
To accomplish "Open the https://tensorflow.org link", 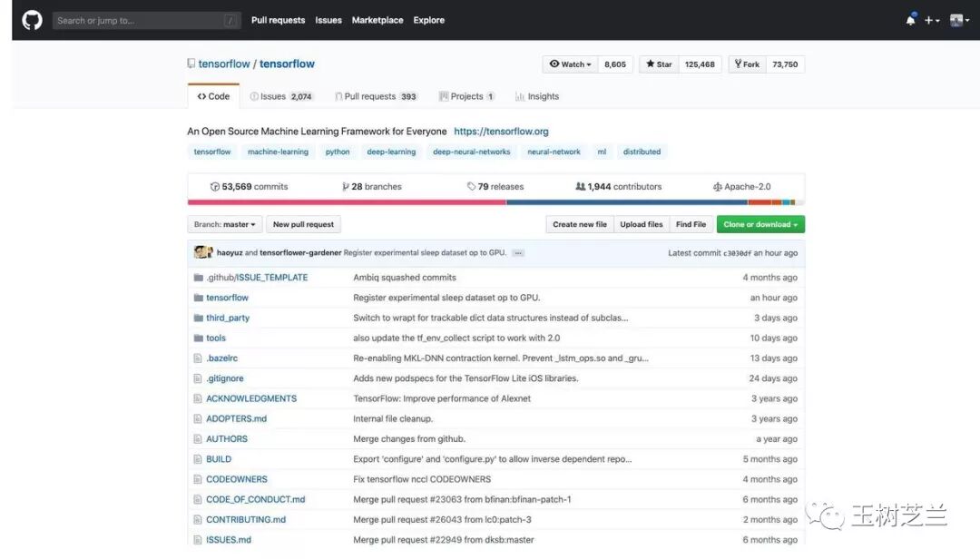I will [501, 132].
